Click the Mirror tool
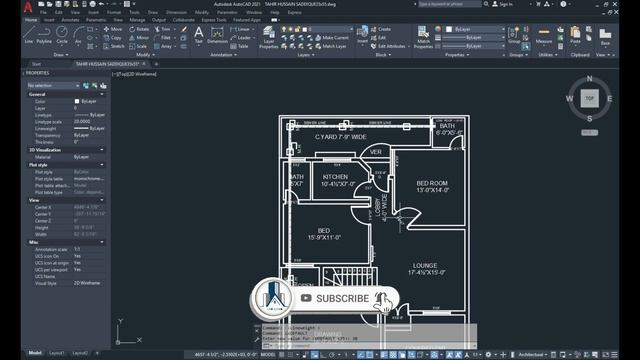 click(x=139, y=38)
